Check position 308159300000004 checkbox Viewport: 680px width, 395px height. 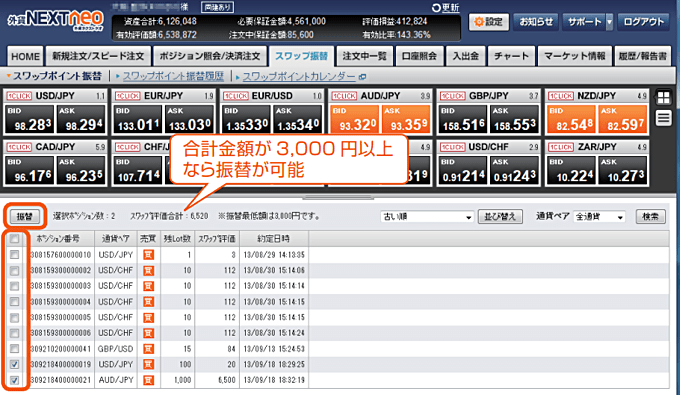[x=15, y=301]
